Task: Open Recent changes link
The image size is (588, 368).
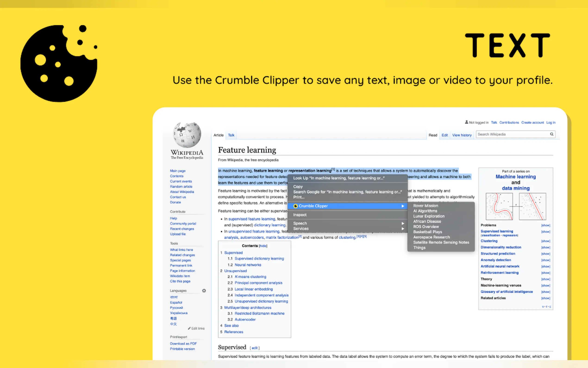Action: tap(182, 229)
